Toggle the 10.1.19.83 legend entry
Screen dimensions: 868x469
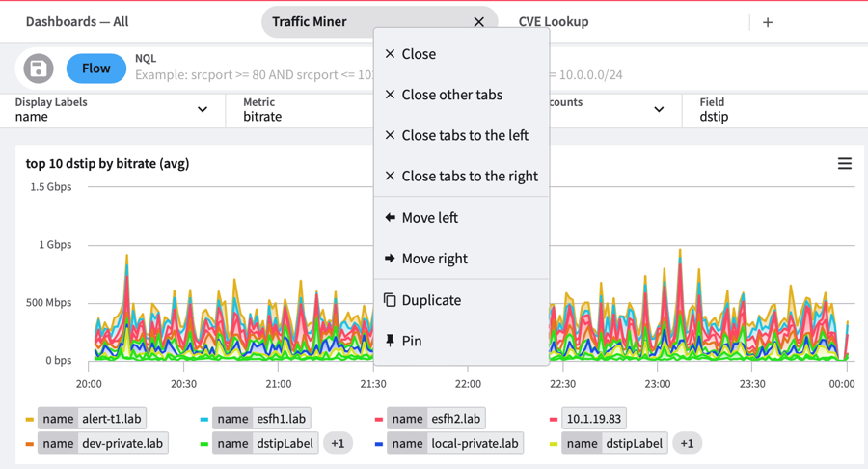click(593, 419)
